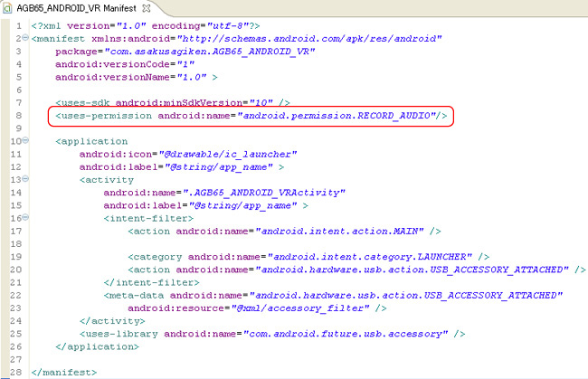Screen dimensions: 588x379
Task: Click the android:versionName attribute line
Action: (x=136, y=77)
